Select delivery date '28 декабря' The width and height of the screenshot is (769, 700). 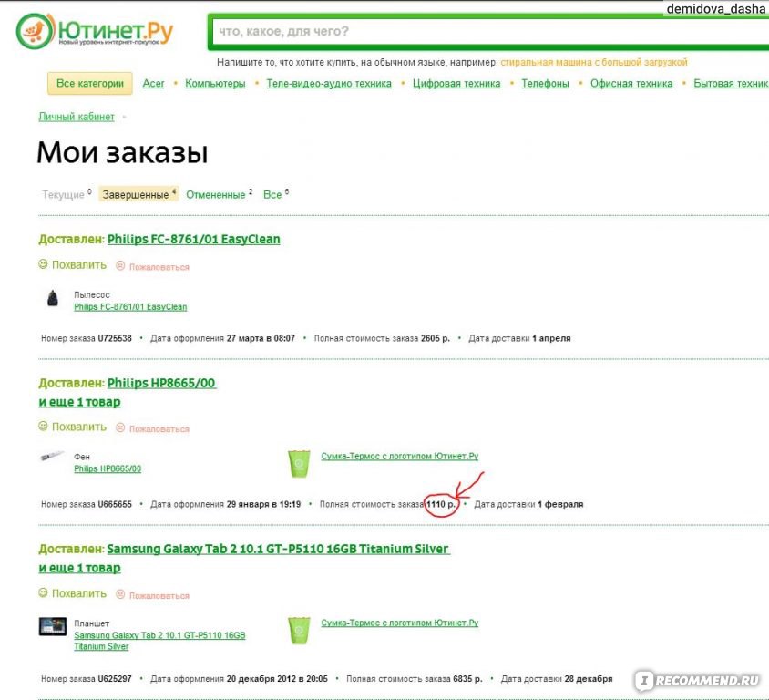point(589,679)
